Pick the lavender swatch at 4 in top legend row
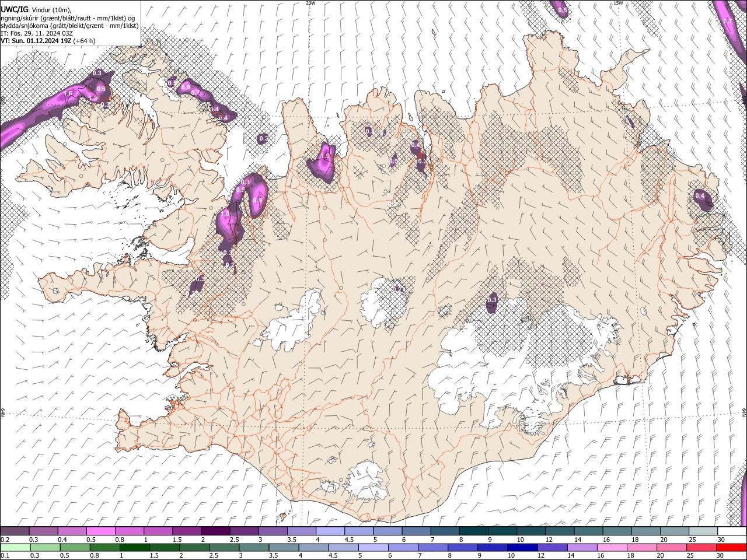The image size is (747, 560). coord(331,531)
